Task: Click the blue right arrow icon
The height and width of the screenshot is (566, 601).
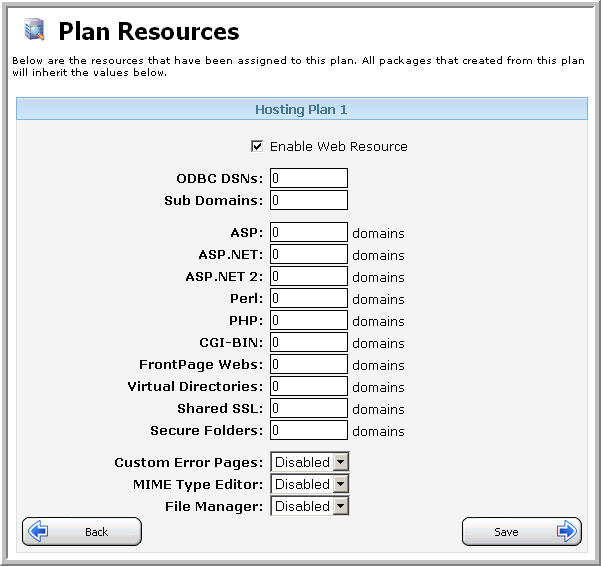Action: (x=567, y=531)
